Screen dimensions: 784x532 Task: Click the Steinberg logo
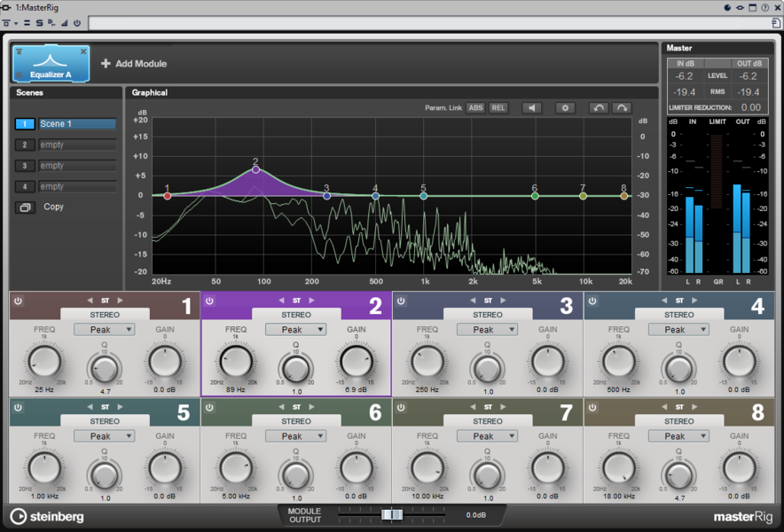click(x=47, y=517)
